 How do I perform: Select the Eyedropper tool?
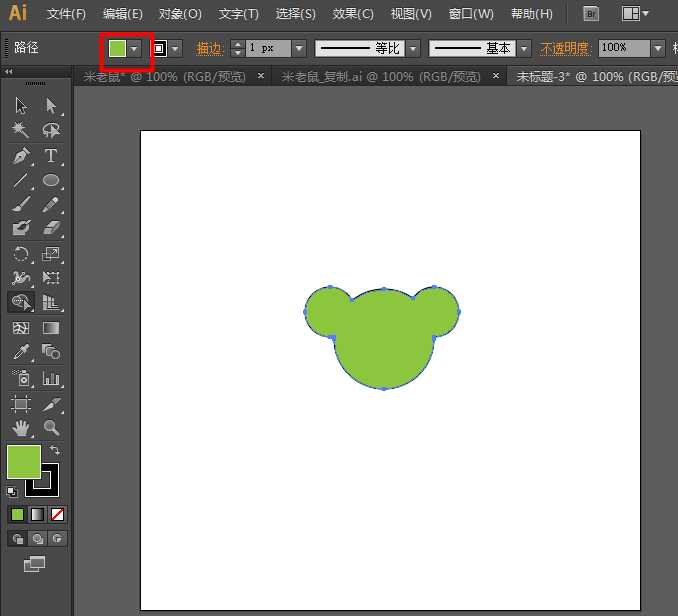20,351
